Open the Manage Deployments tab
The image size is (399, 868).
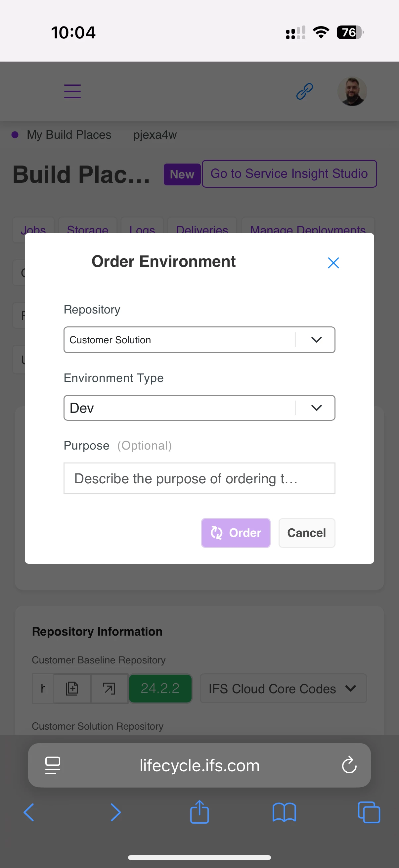click(x=308, y=229)
